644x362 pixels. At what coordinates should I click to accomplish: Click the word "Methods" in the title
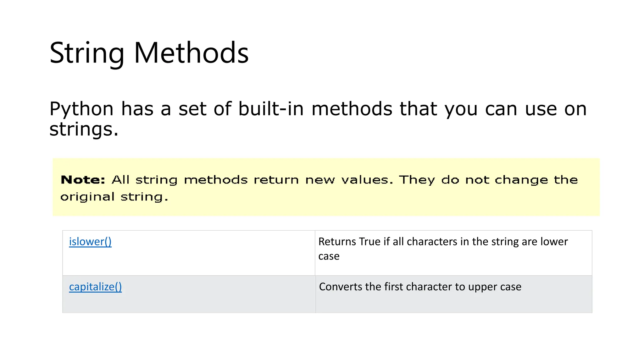(192, 53)
